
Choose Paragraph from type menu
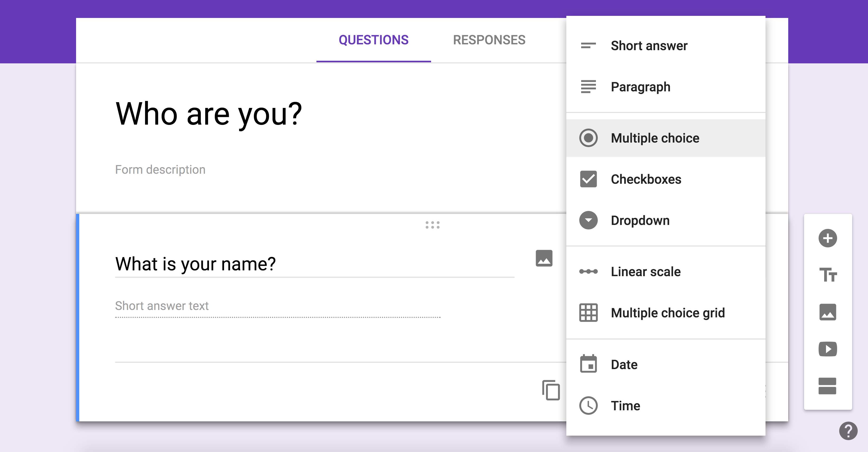(x=640, y=87)
